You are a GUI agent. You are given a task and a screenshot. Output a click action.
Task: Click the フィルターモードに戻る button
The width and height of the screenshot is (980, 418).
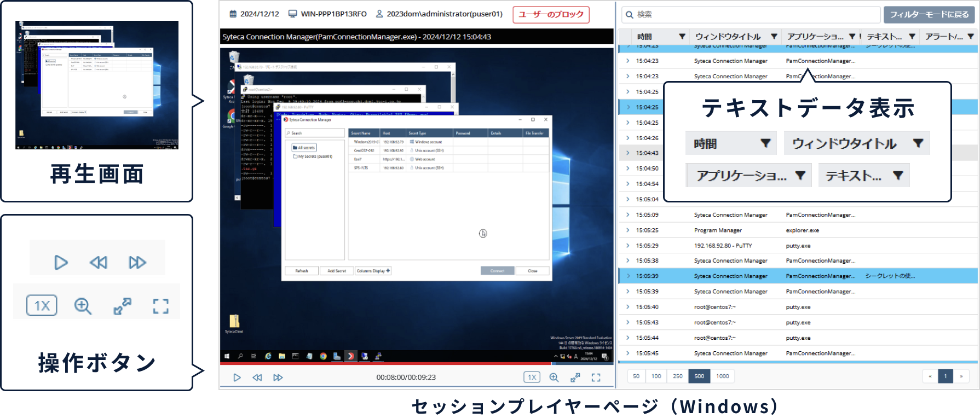(929, 14)
